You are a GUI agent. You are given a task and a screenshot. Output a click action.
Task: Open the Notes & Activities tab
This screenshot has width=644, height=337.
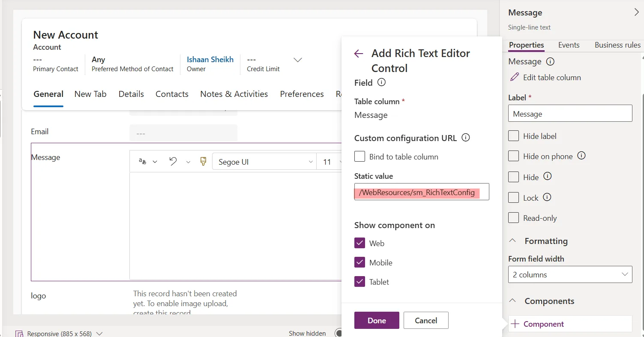(x=234, y=94)
